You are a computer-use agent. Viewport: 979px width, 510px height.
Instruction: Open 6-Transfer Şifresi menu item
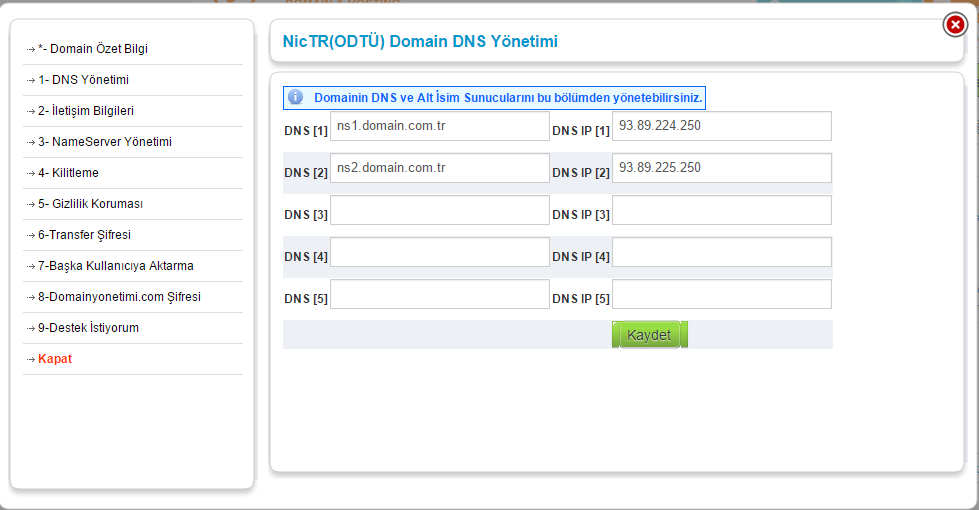click(84, 235)
